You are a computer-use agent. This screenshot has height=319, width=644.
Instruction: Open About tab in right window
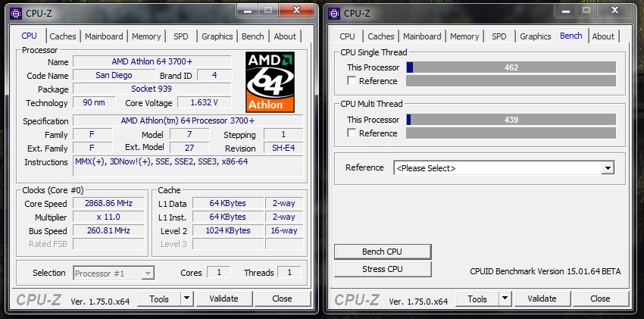(x=603, y=36)
